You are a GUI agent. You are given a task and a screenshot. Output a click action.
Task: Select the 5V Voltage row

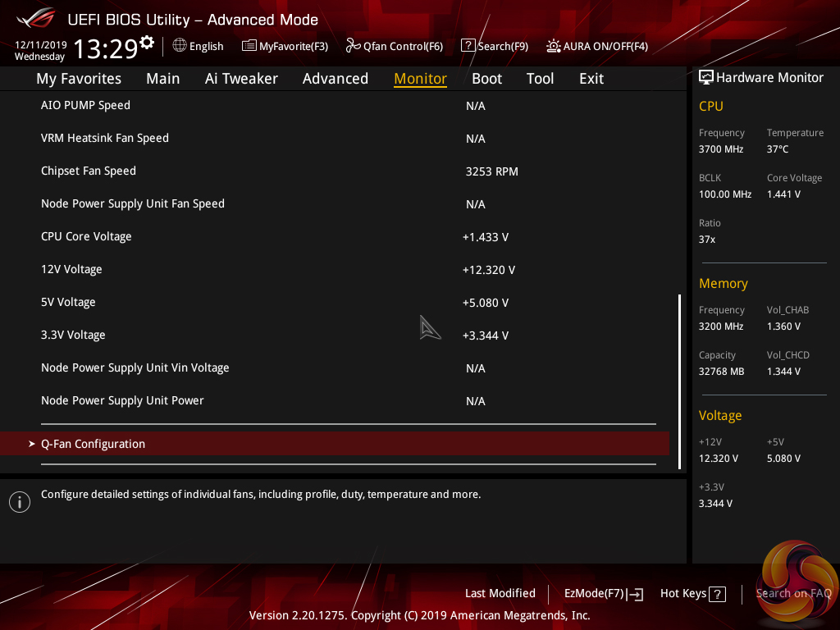click(335, 302)
